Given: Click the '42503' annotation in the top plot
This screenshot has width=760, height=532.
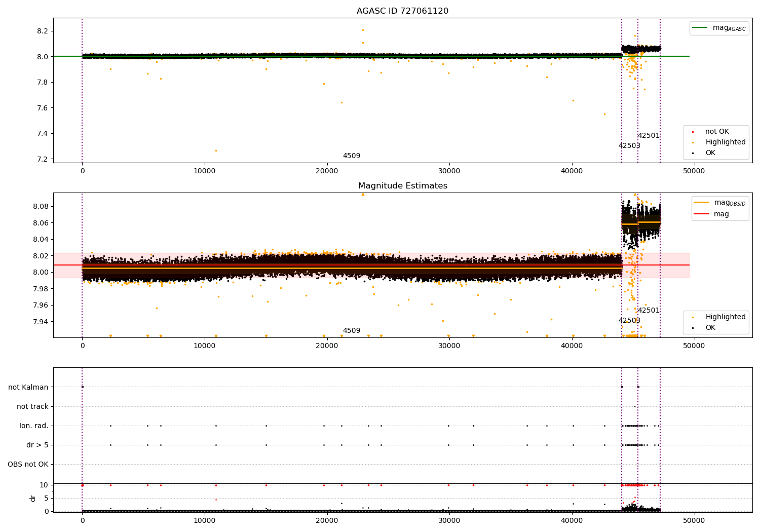Looking at the screenshot, I should [629, 146].
